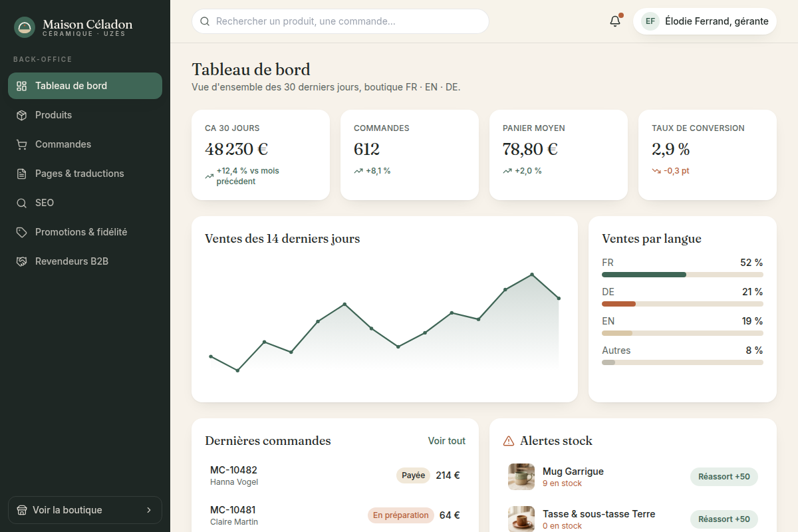Click the EF avatar badge

650,21
